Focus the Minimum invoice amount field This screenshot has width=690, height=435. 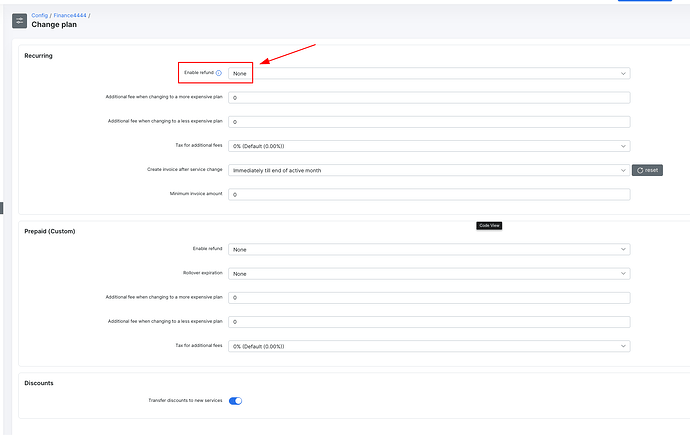[x=429, y=194]
